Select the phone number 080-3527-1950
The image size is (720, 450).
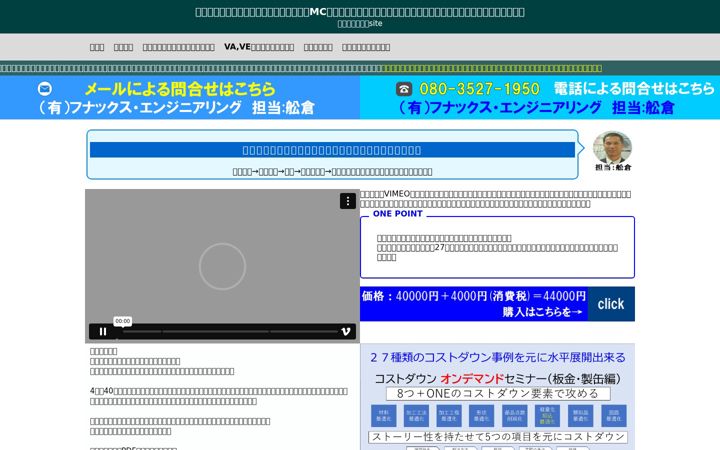click(479, 89)
